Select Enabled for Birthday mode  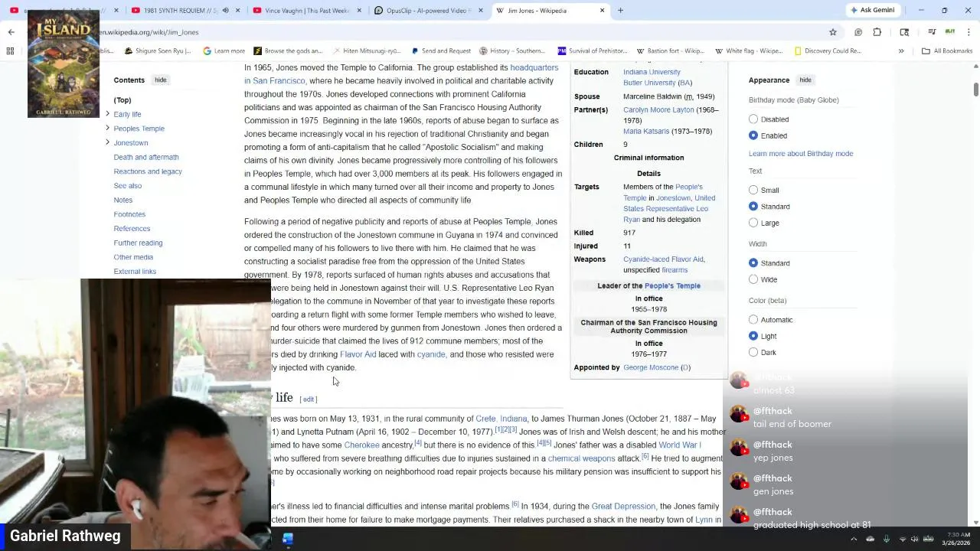click(x=753, y=135)
